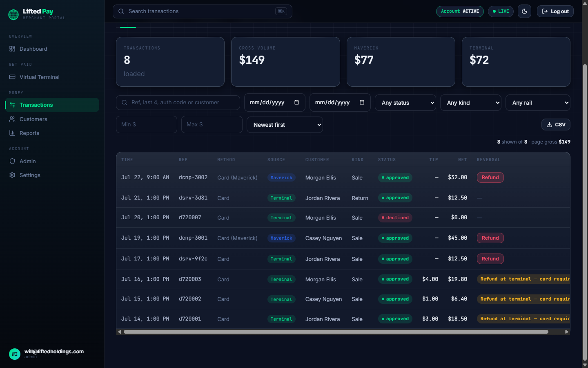This screenshot has height=368, width=588.
Task: Click the Dashboard grid icon
Action: coord(12,49)
